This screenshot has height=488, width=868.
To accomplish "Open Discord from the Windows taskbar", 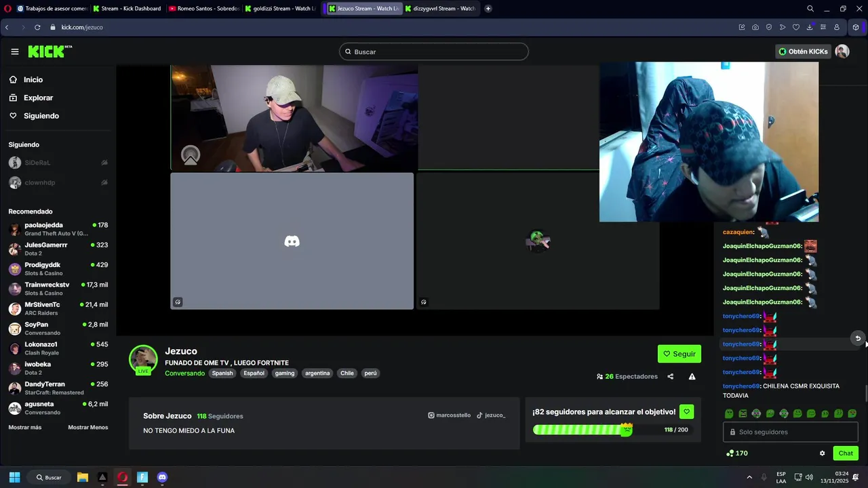I will click(x=162, y=477).
